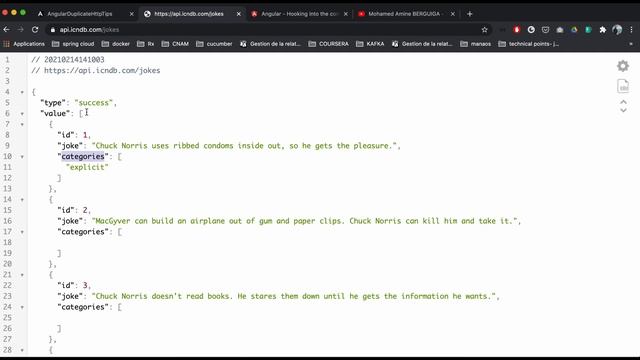Open the white crescent circle extension icon
640x360 pixels.
[531, 30]
